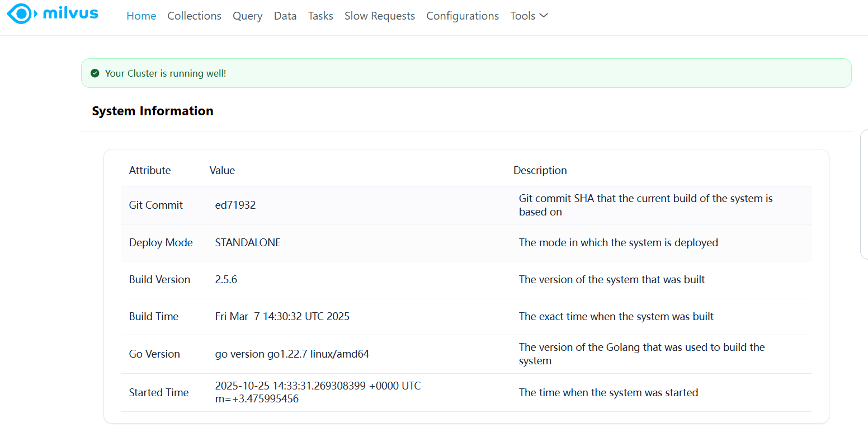Click the Build Version attribute cell
868x427 pixels.
[x=159, y=279]
